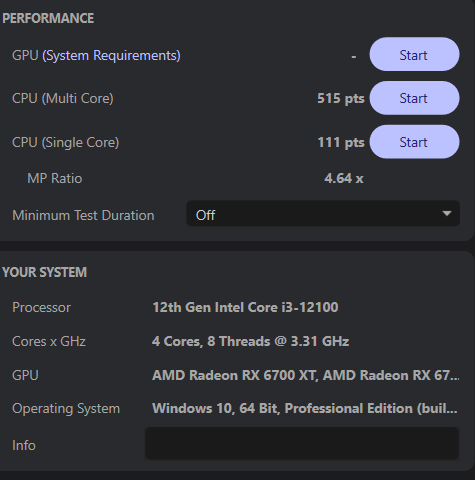Select the 111 pts single core score
Image resolution: width=475 pixels, height=480 pixels.
(x=341, y=142)
